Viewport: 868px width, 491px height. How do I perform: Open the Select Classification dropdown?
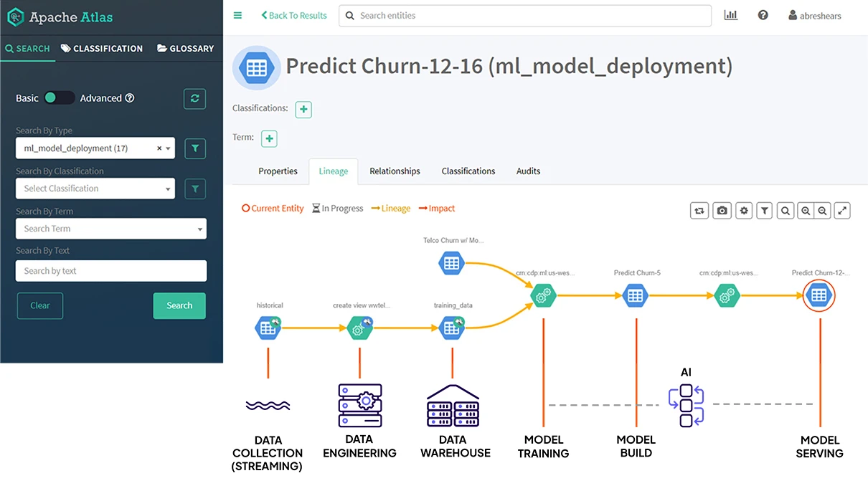pyautogui.click(x=95, y=189)
